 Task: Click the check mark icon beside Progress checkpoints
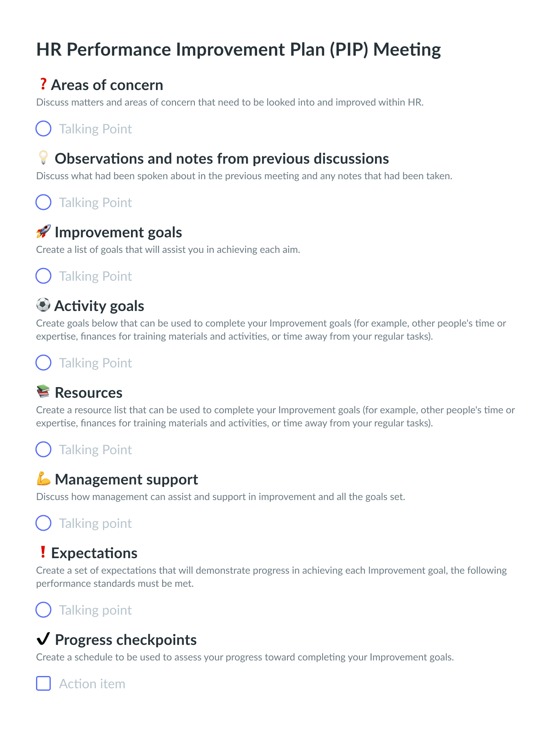click(x=43, y=639)
